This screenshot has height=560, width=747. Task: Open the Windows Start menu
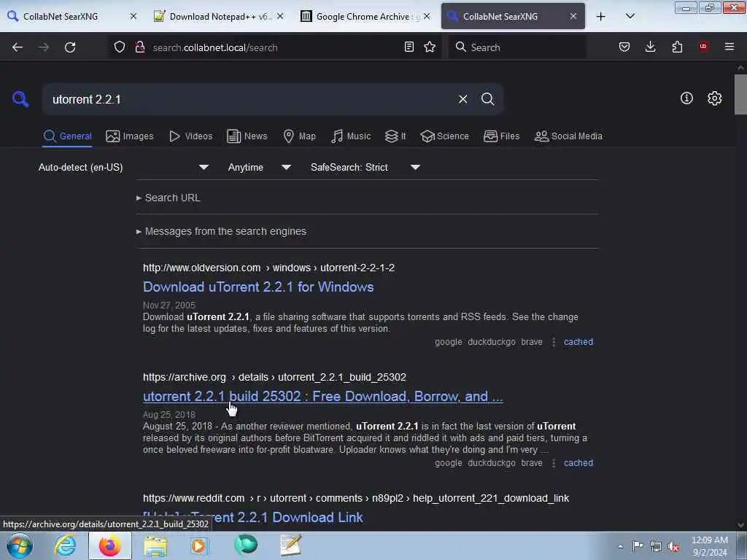point(20,545)
